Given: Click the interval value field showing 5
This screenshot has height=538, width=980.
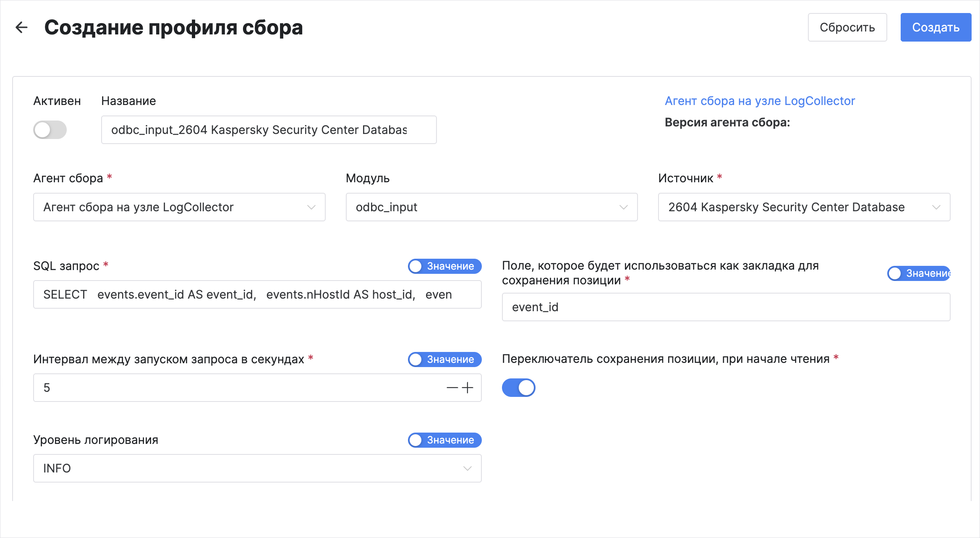Looking at the screenshot, I should 235,388.
